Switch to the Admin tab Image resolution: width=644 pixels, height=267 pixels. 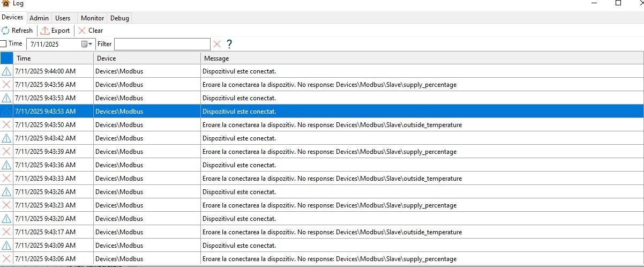(39, 18)
